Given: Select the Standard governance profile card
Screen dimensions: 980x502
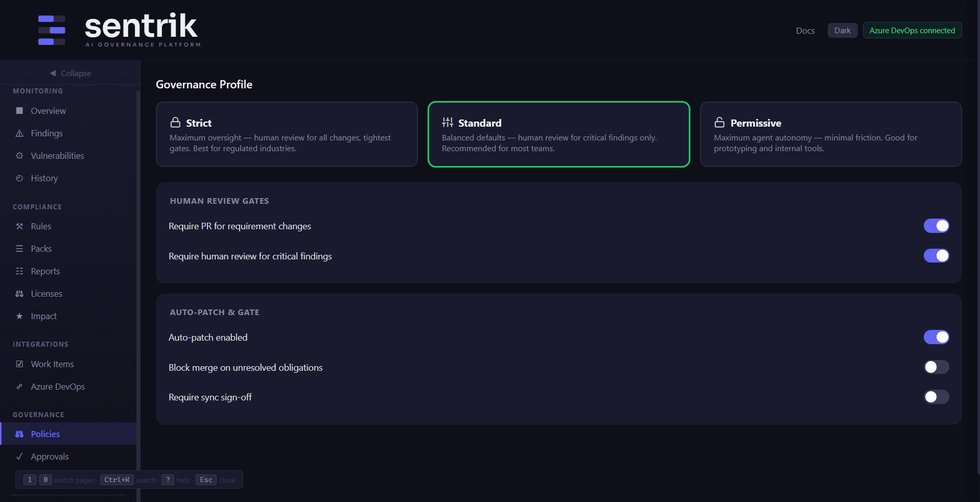Looking at the screenshot, I should click(559, 134).
